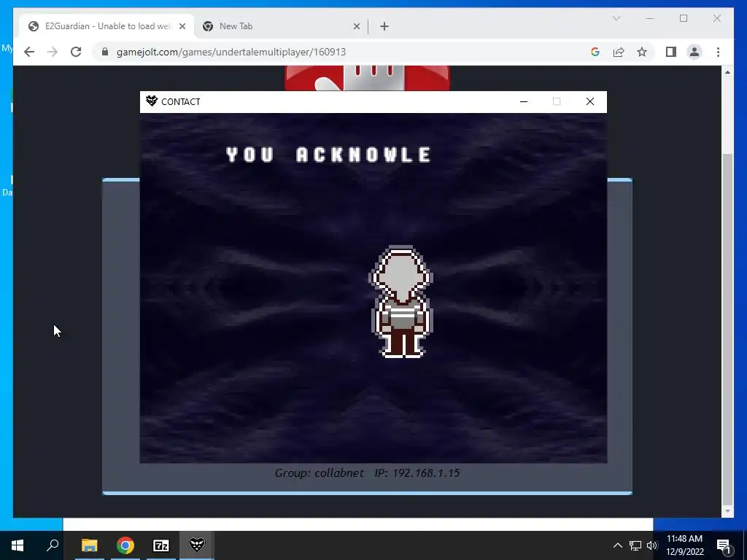
Task: Click the forward navigation arrow in Chrome
Action: [53, 52]
